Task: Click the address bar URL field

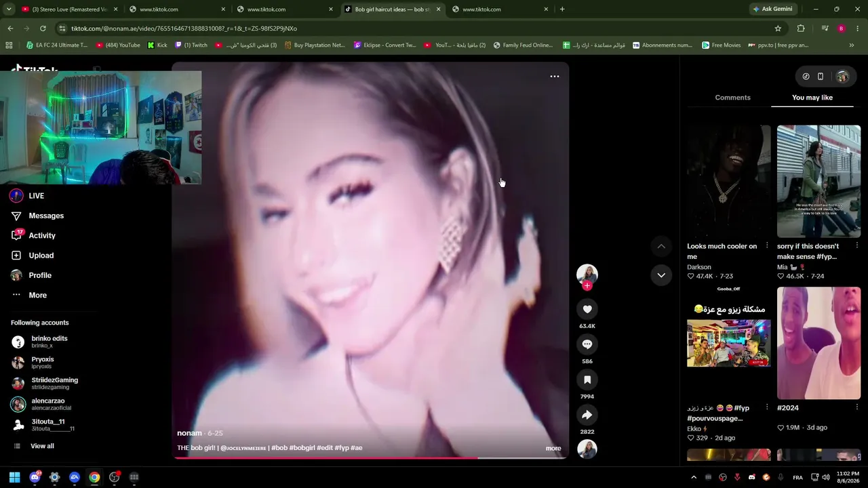Action: pyautogui.click(x=414, y=28)
